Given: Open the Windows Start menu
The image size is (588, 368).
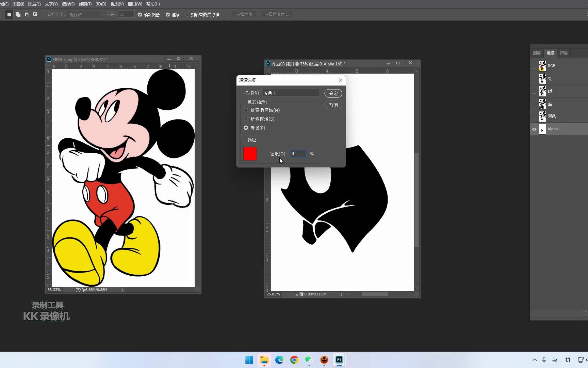Looking at the screenshot, I should pos(249,360).
